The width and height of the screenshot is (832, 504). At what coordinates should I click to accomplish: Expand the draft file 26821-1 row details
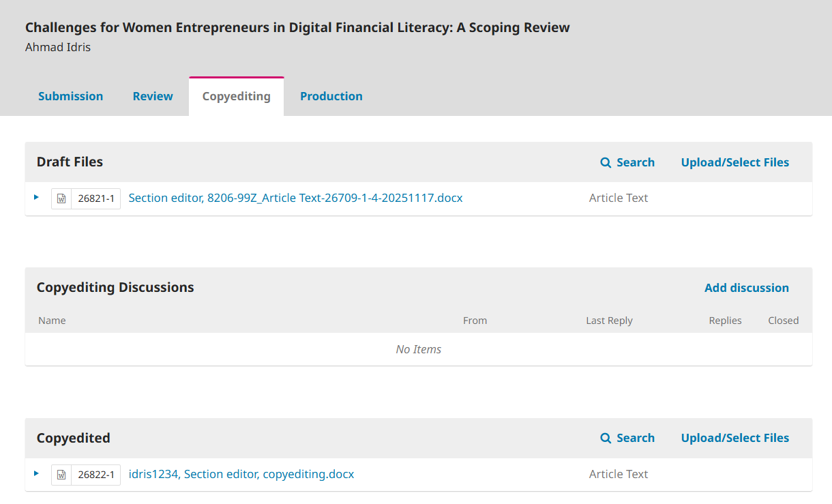[37, 198]
